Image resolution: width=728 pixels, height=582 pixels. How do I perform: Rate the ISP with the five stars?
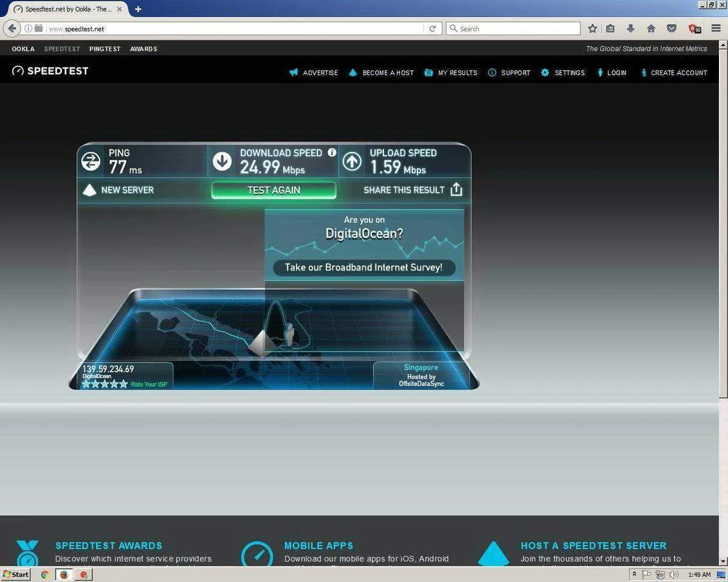(105, 384)
